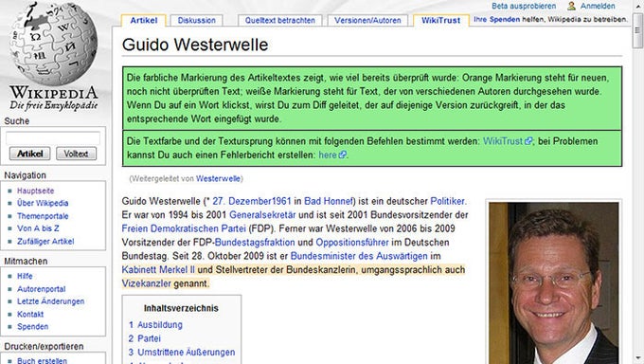Click the Drucken/exportieren heading
The width and height of the screenshot is (644, 364).
tap(44, 346)
